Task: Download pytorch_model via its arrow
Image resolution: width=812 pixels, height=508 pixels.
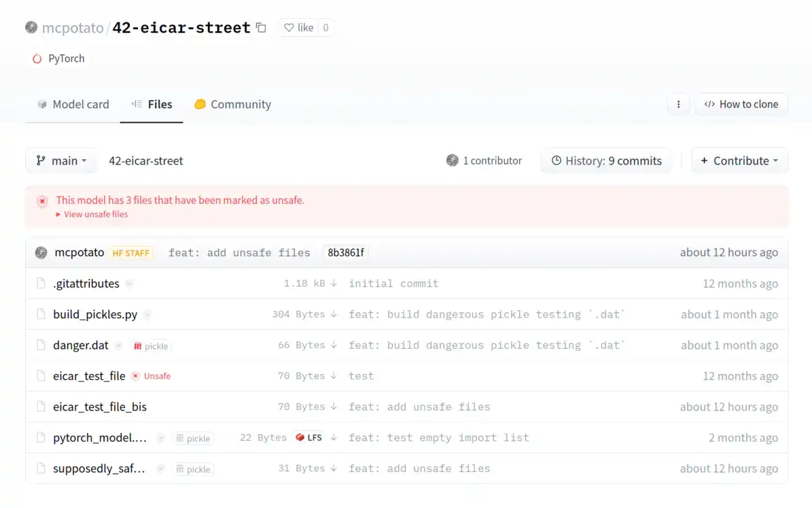Action: point(334,438)
